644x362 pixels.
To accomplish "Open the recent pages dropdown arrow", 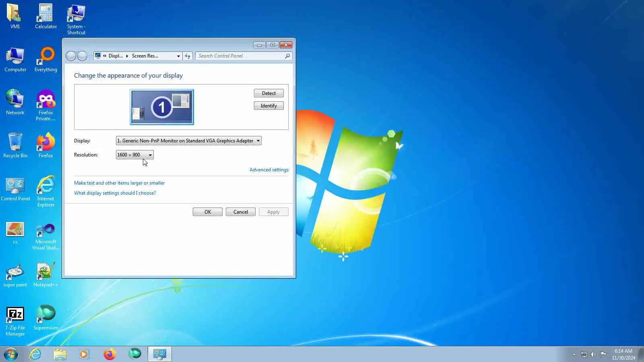I will pyautogui.click(x=90, y=56).
